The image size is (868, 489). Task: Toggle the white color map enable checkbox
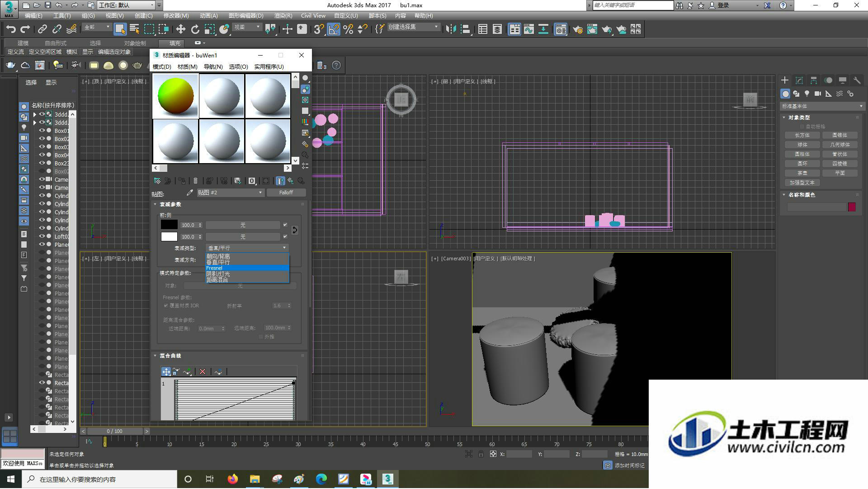(x=285, y=236)
